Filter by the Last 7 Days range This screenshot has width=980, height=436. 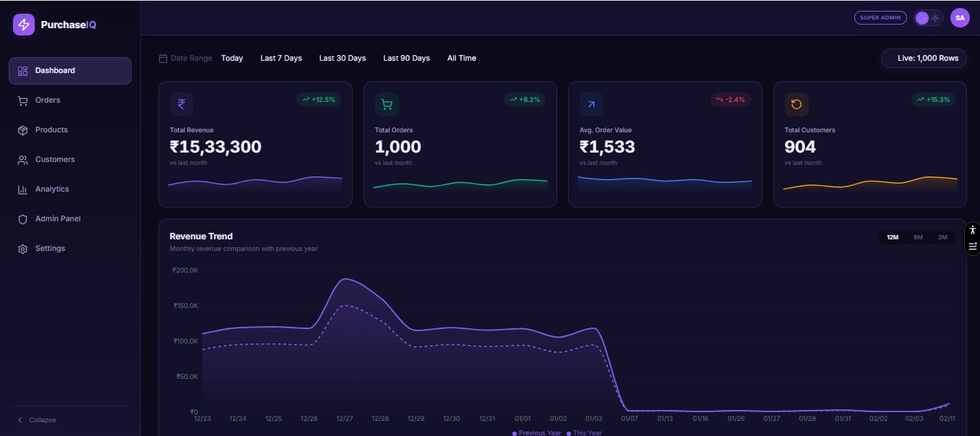tap(281, 58)
